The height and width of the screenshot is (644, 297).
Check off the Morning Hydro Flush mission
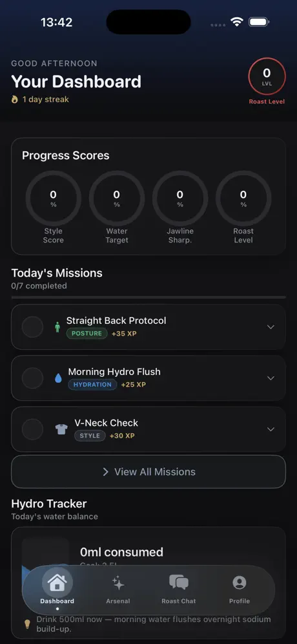click(x=32, y=378)
